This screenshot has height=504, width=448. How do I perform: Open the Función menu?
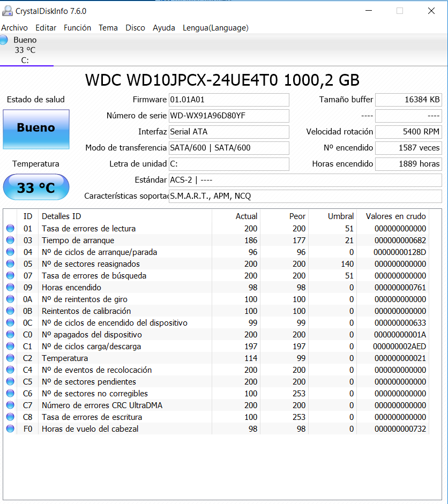click(77, 28)
